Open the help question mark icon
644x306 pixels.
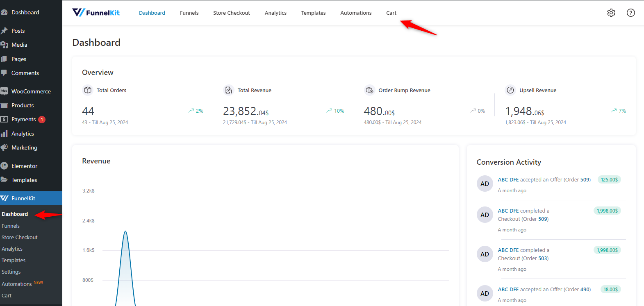click(630, 13)
